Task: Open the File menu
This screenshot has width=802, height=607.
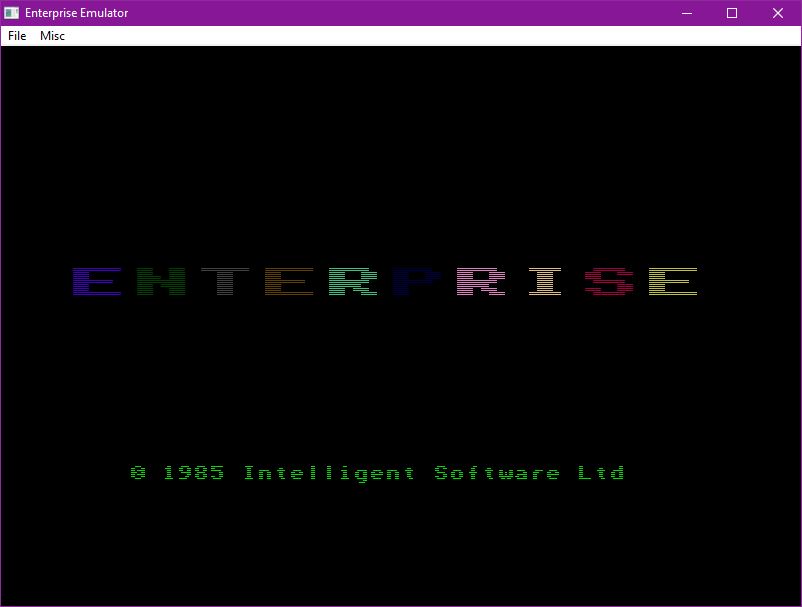Action: point(17,36)
